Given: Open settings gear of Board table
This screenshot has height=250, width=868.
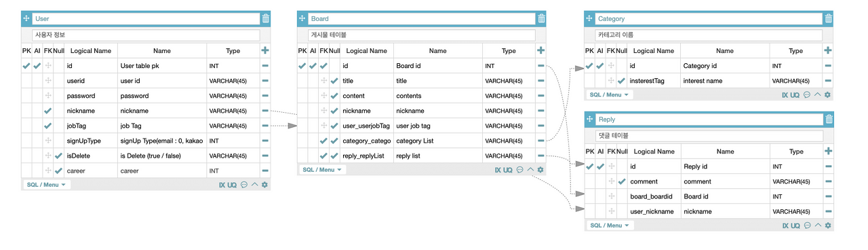Looking at the screenshot, I should (540, 170).
